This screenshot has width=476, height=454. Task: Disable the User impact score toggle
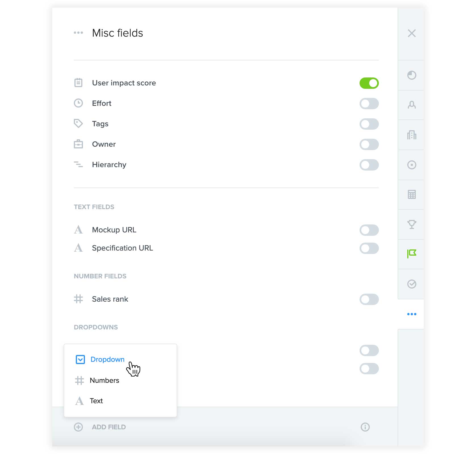(369, 83)
